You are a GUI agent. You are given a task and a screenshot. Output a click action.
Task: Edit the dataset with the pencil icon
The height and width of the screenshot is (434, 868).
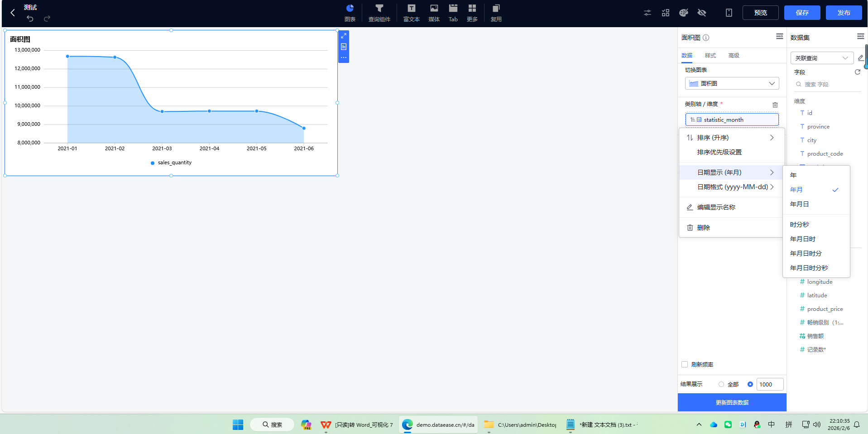point(860,58)
